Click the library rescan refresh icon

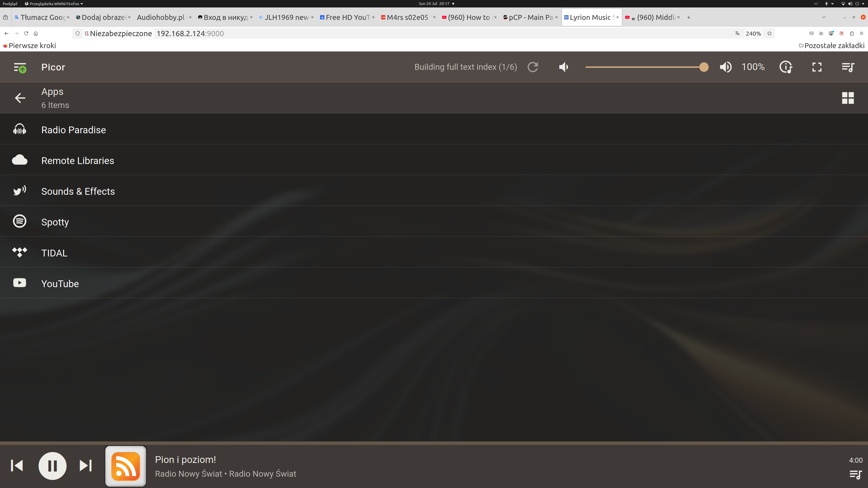tap(533, 67)
